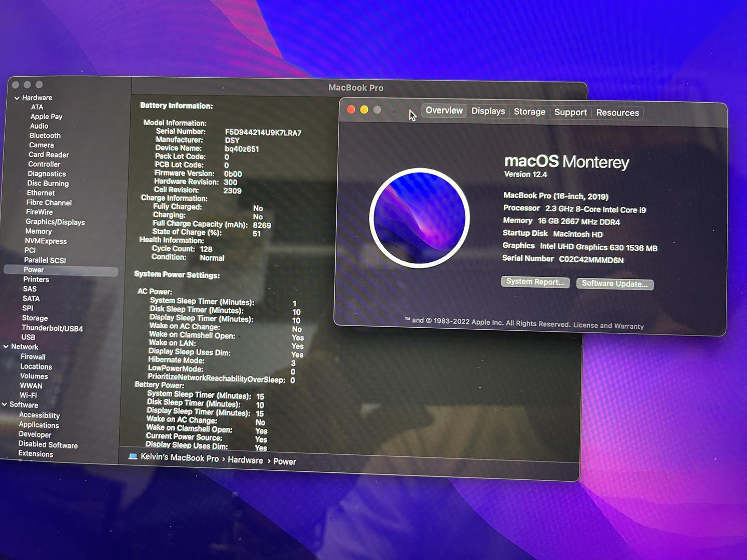The height and width of the screenshot is (560, 747).
Task: Select Camera in the sidebar
Action: pyautogui.click(x=41, y=145)
